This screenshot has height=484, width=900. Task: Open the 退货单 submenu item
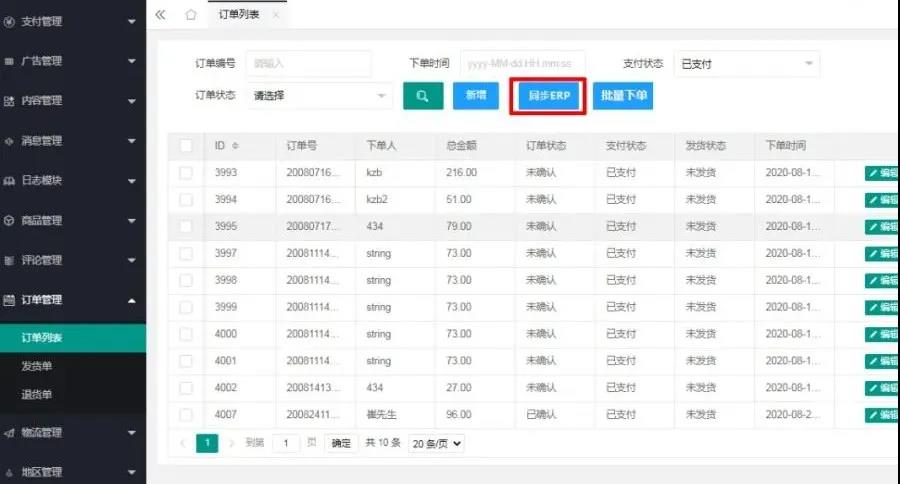coord(37,395)
